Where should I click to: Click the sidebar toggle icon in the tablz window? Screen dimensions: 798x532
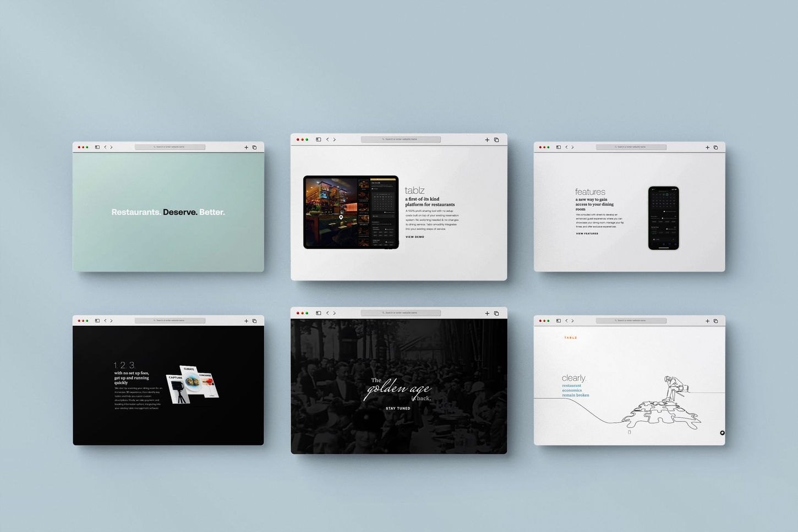(318, 139)
